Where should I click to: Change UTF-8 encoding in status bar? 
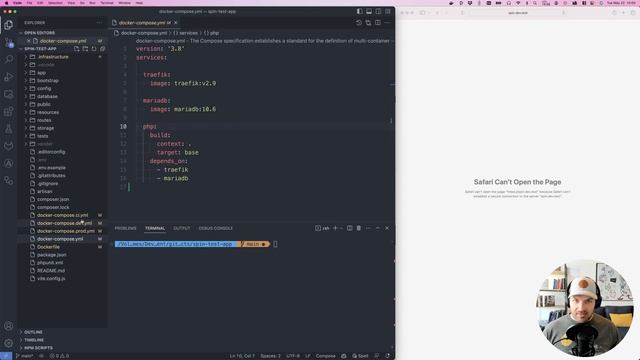293,356
